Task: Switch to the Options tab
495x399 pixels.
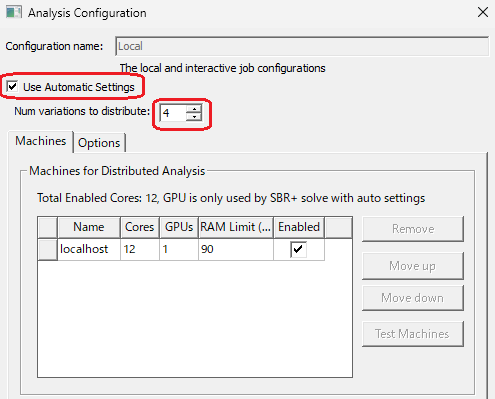Action: tap(99, 143)
